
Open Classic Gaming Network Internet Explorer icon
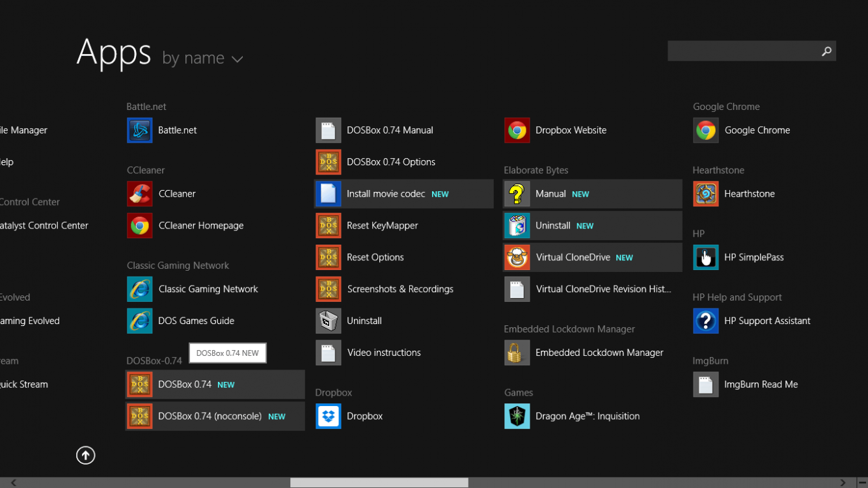tap(139, 289)
